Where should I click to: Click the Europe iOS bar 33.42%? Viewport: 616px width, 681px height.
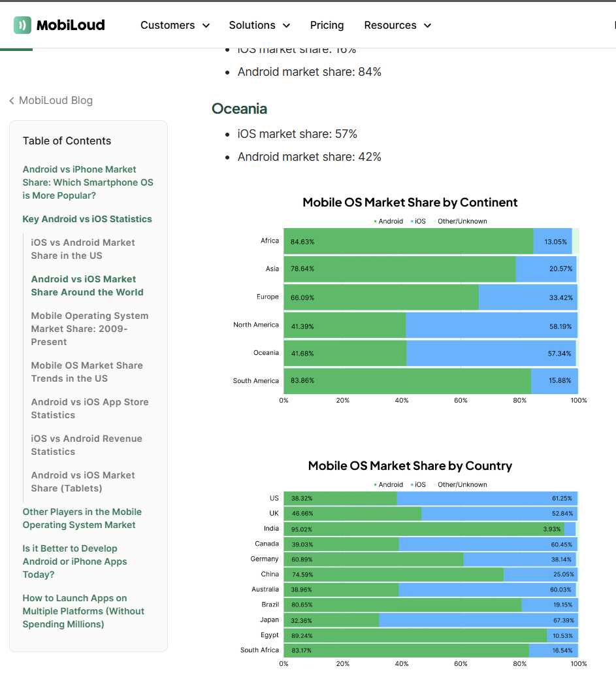click(x=528, y=297)
